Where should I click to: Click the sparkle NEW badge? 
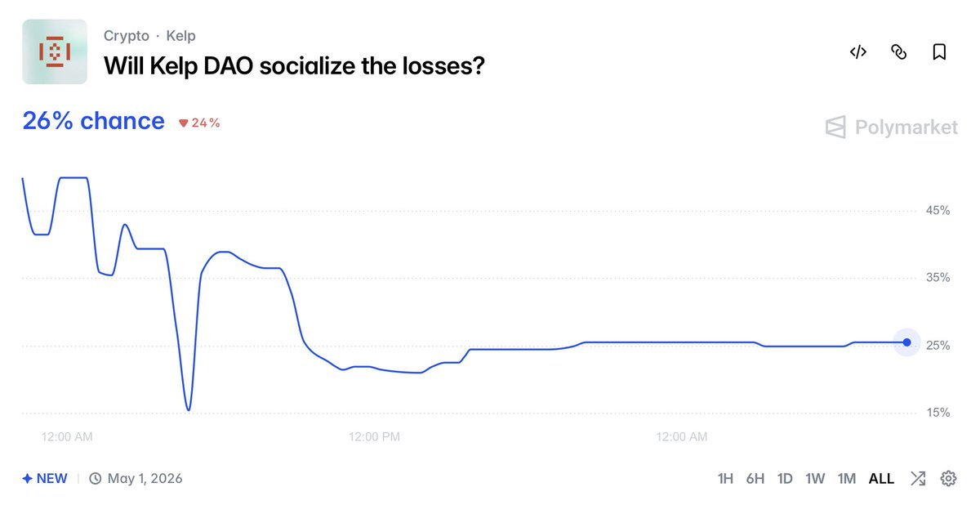coord(45,479)
